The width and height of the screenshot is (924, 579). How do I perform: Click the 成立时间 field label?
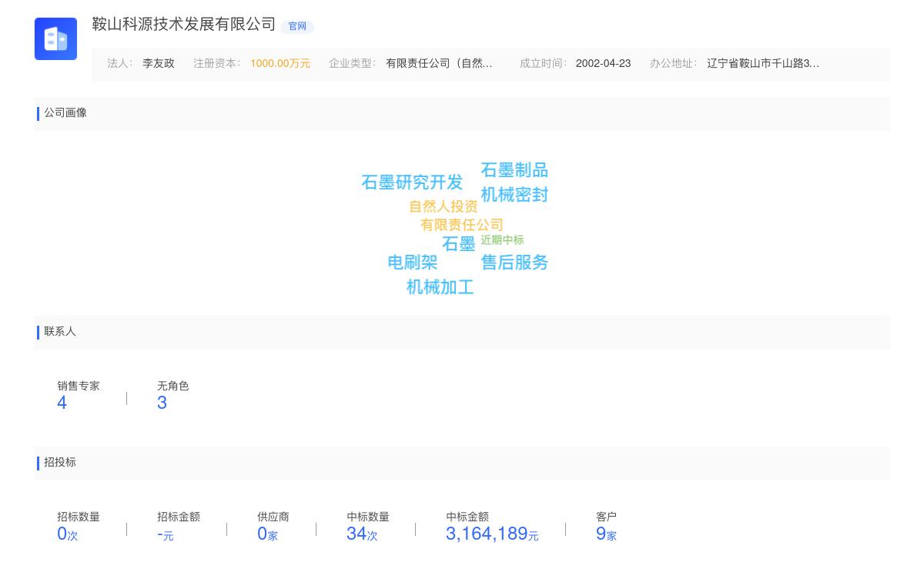pos(544,64)
